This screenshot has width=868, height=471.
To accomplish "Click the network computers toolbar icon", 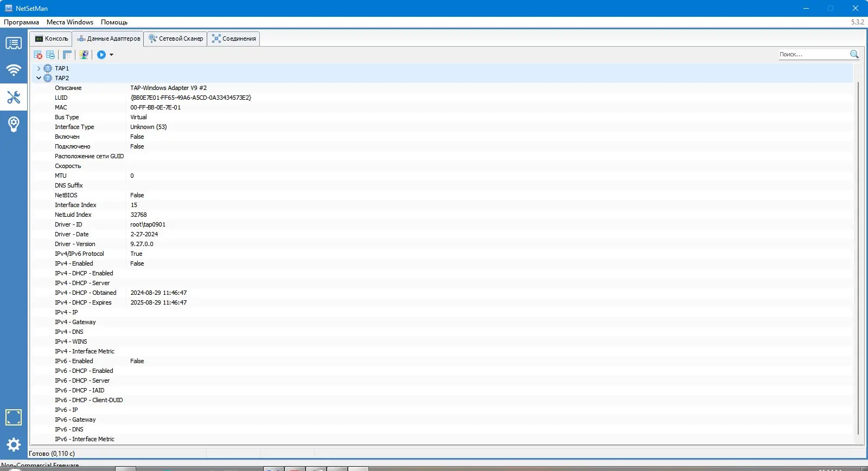I will (84, 55).
